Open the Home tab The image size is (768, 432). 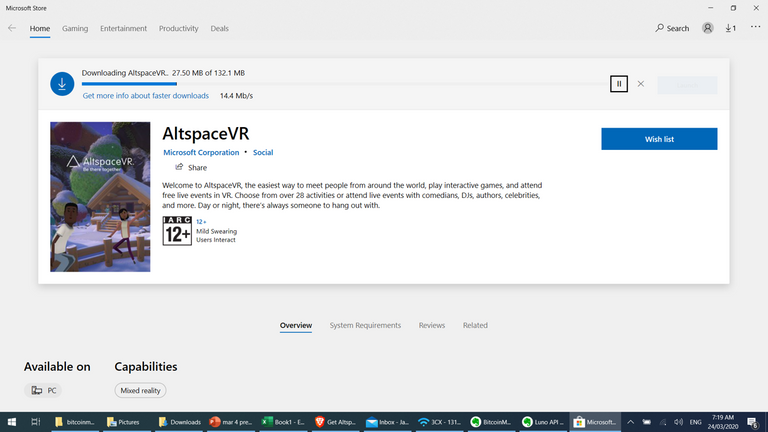[40, 28]
